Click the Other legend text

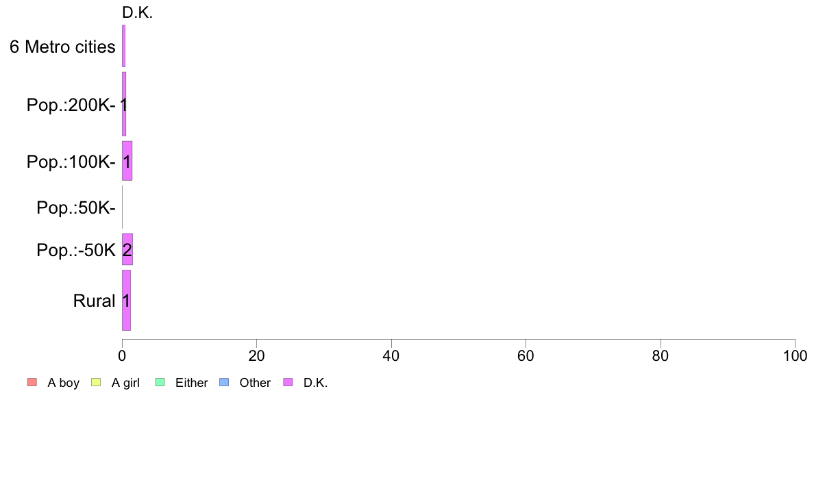tap(255, 383)
